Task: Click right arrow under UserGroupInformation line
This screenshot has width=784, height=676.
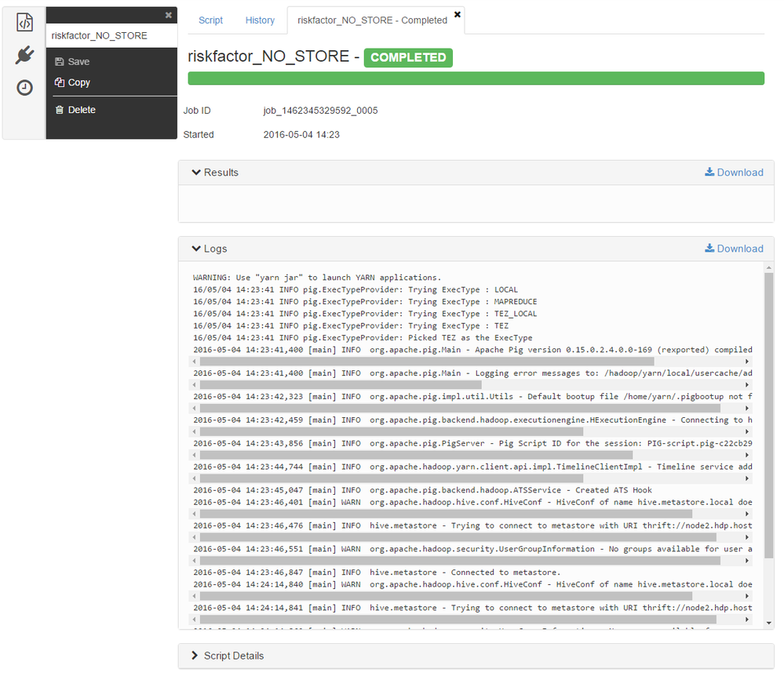Action: coord(747,561)
